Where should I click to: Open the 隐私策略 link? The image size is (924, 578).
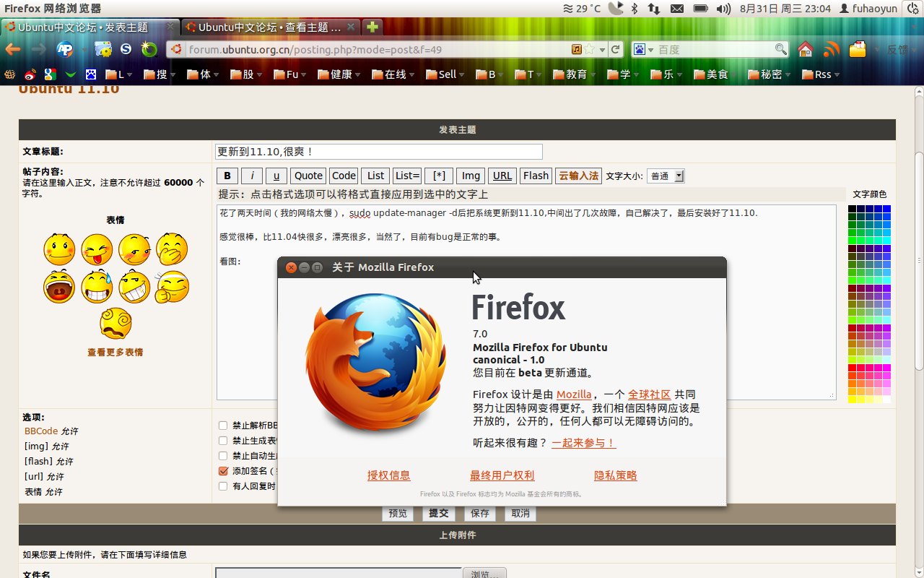coord(616,475)
